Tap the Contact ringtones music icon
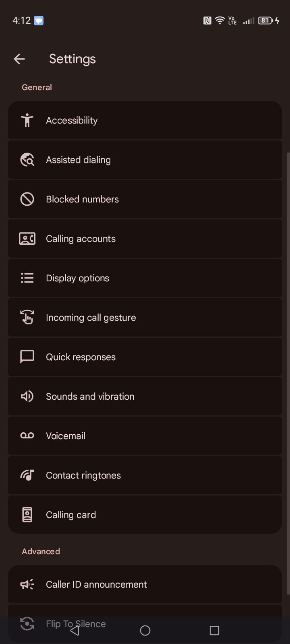The image size is (290, 644). coord(27,475)
